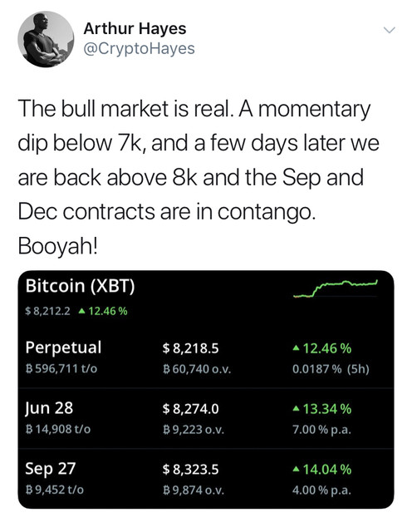Click the Perpetual row 12.46% up arrow
Image resolution: width=412 pixels, height=532 pixels.
tap(296, 348)
